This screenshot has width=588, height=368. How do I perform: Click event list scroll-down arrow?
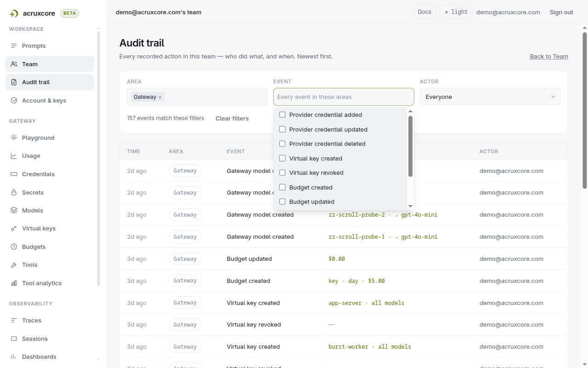(x=410, y=206)
